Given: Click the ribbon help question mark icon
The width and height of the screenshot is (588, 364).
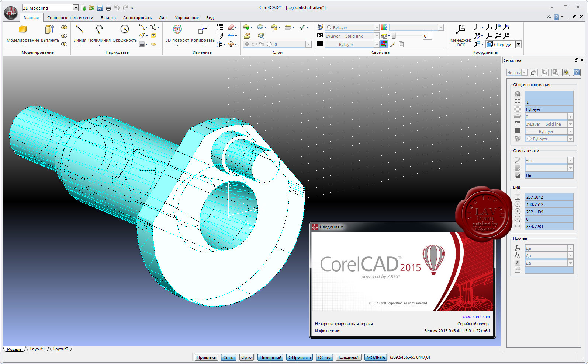Looking at the screenshot, I should pos(556,17).
